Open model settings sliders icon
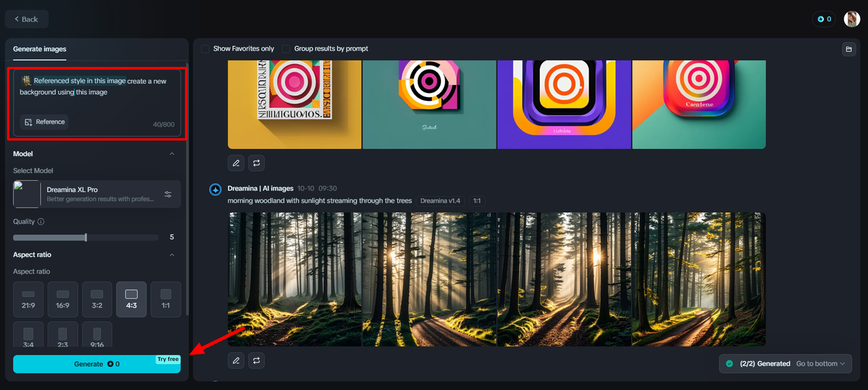The image size is (868, 390). point(168,195)
